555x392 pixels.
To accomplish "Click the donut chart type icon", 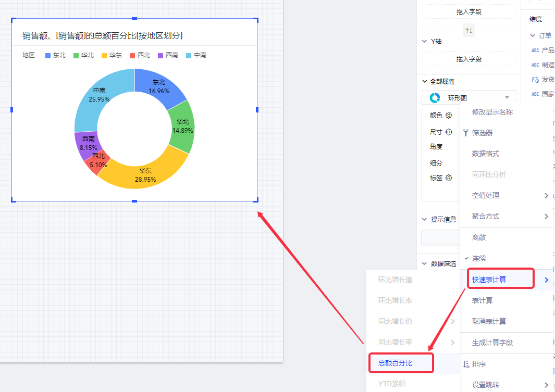I will pyautogui.click(x=435, y=97).
